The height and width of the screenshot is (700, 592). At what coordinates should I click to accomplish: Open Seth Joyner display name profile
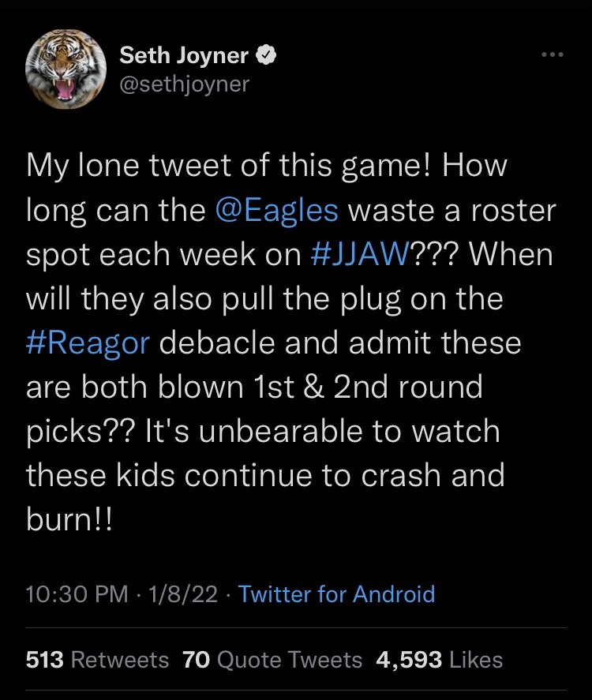[x=184, y=56]
